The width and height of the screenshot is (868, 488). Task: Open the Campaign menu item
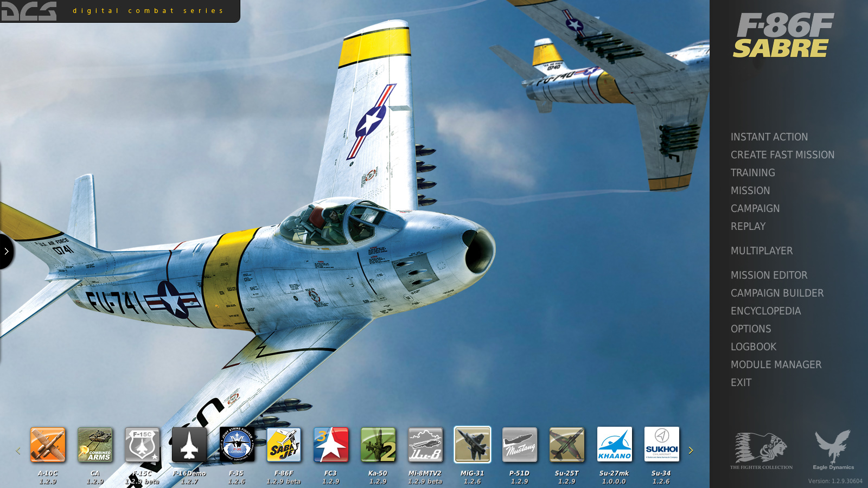755,209
